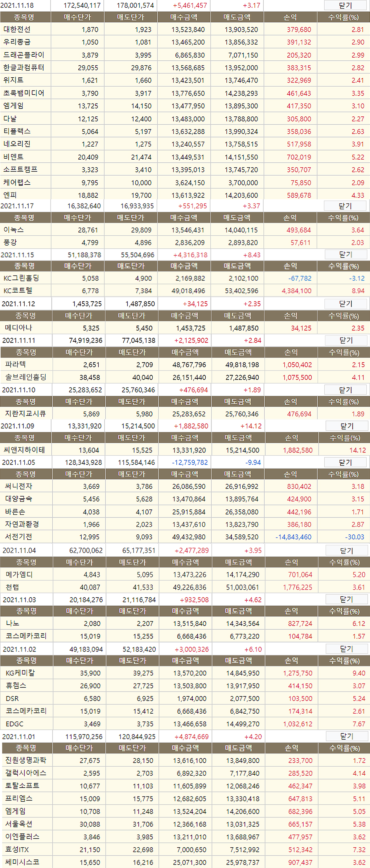
Task: Click 닫기 button for 2021.11.18
Action: 345,5
